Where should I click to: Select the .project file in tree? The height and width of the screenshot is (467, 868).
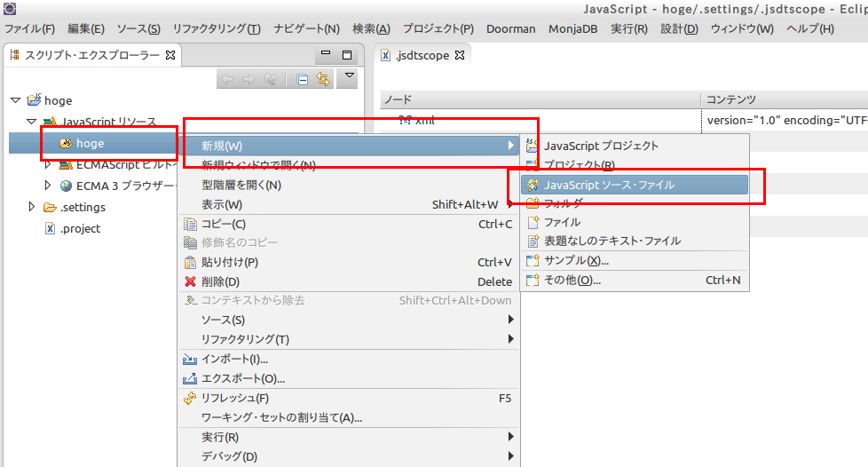click(x=80, y=228)
